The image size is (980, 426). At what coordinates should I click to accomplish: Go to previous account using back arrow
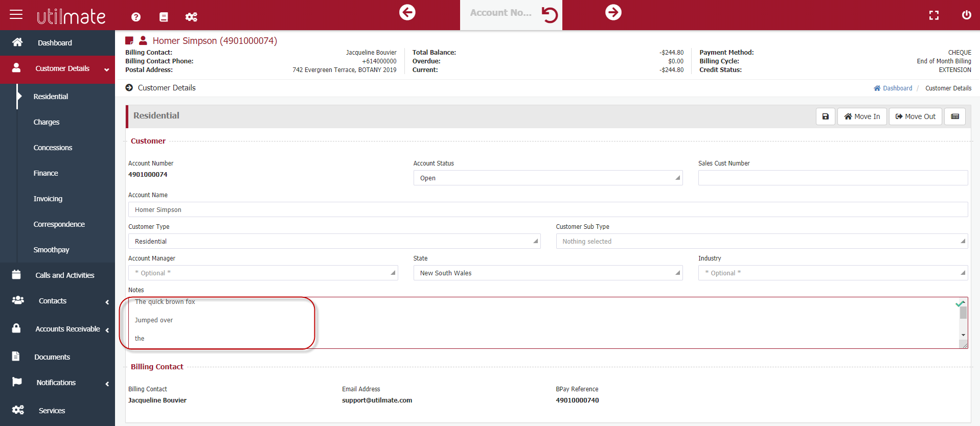(407, 12)
